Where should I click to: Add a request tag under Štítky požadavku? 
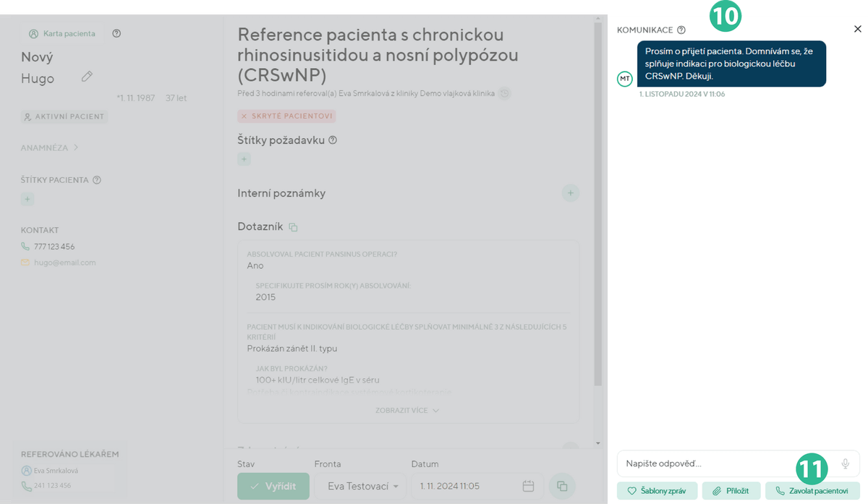point(244,159)
